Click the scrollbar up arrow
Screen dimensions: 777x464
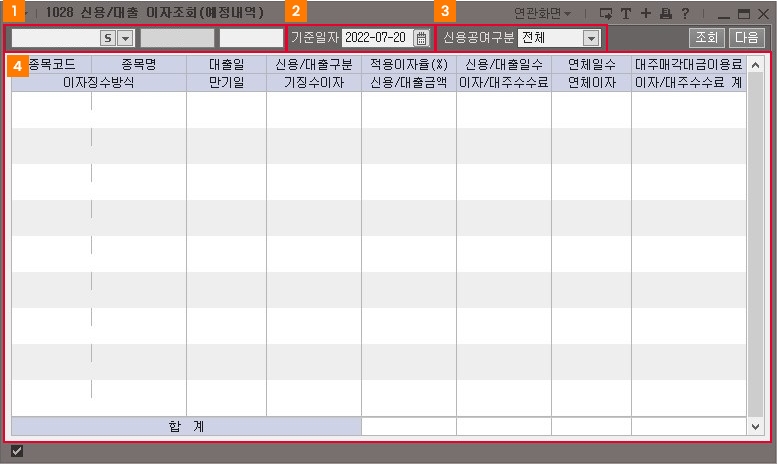(755, 64)
